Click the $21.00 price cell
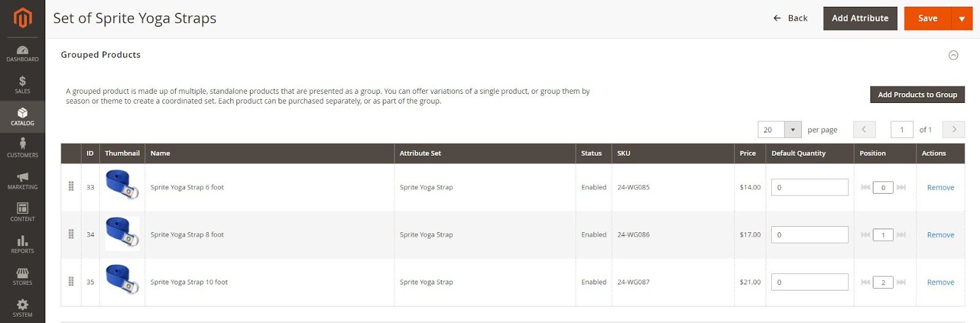980x323 pixels. pos(750,282)
